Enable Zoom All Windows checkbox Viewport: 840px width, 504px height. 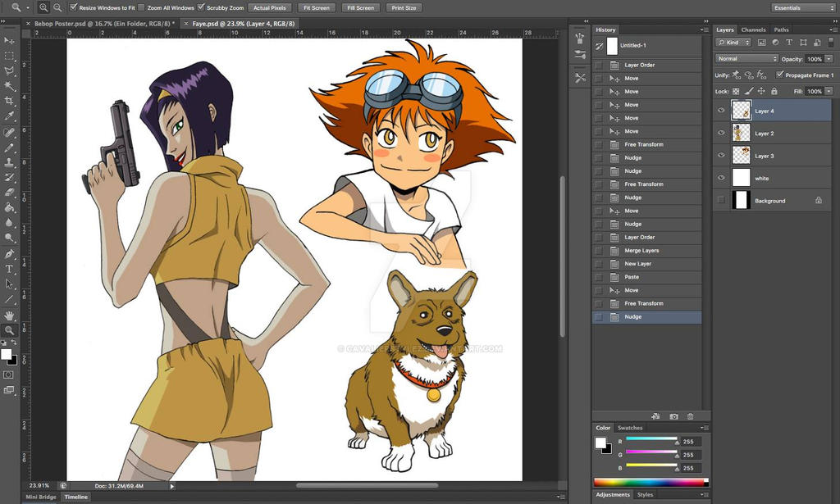point(141,7)
